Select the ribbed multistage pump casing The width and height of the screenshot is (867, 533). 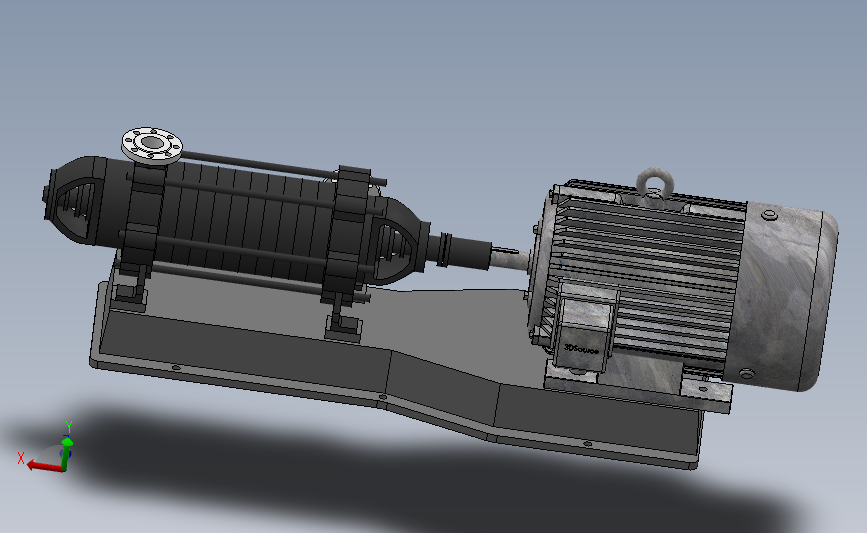[244, 222]
